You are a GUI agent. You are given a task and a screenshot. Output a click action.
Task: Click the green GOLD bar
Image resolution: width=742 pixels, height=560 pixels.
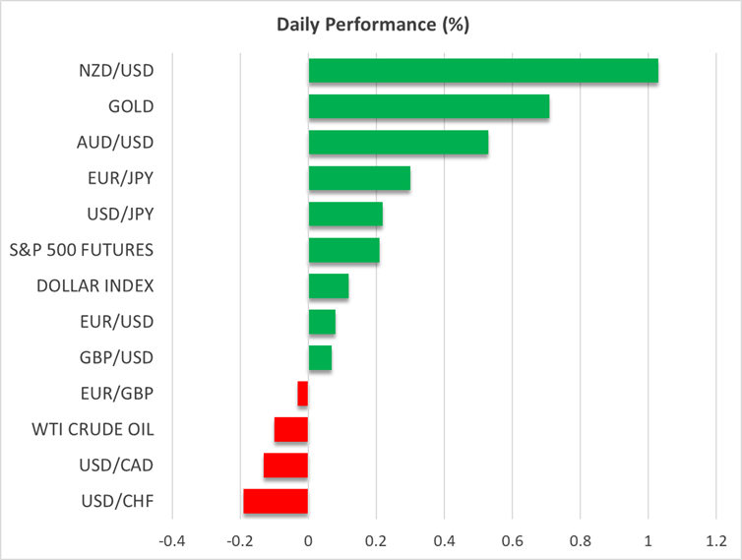428,107
